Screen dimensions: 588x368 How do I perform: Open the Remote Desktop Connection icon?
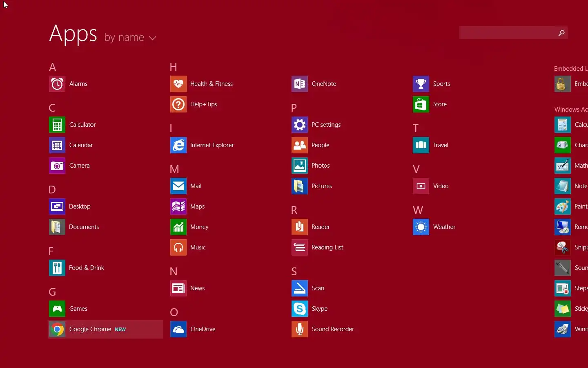click(563, 227)
